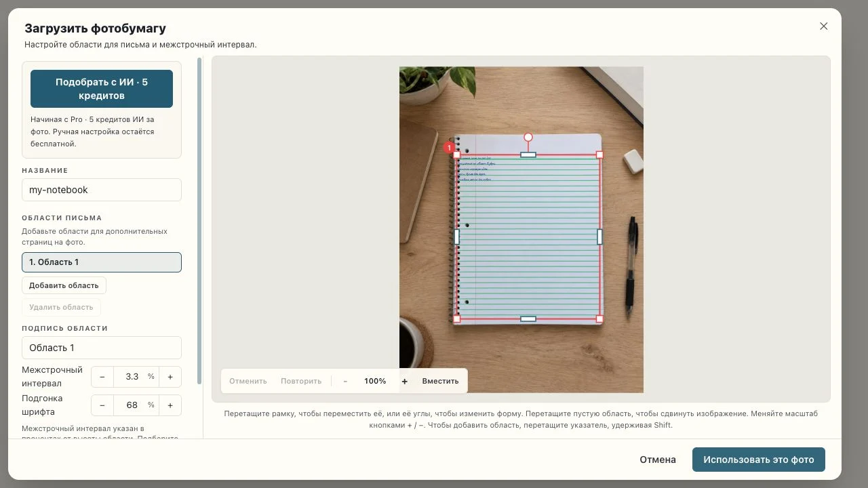Select Область 1 in the regions list
Screen dimensions: 868x488
[x=102, y=262]
